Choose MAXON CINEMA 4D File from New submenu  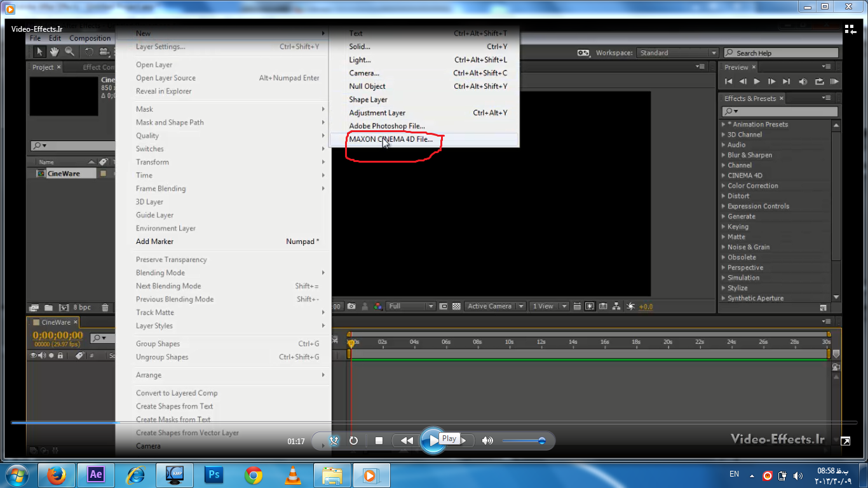(424, 139)
